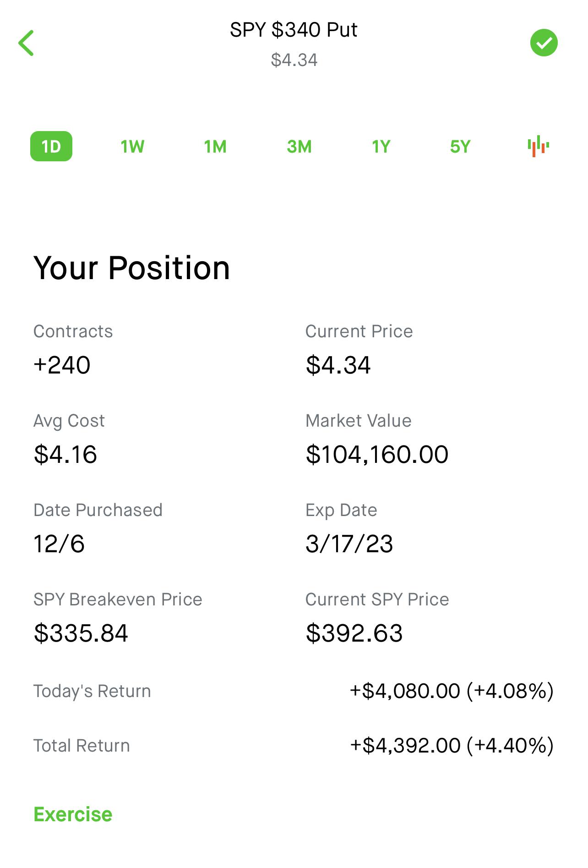Tap the $4.16 average cost value
Image resolution: width=588 pixels, height=868 pixels.
(x=65, y=455)
